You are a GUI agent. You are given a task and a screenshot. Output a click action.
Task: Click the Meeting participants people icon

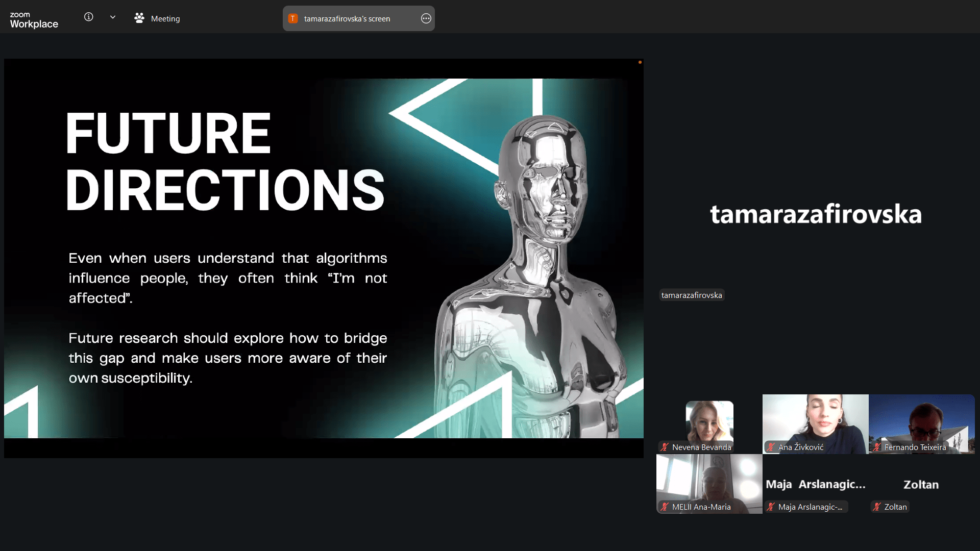(x=139, y=18)
